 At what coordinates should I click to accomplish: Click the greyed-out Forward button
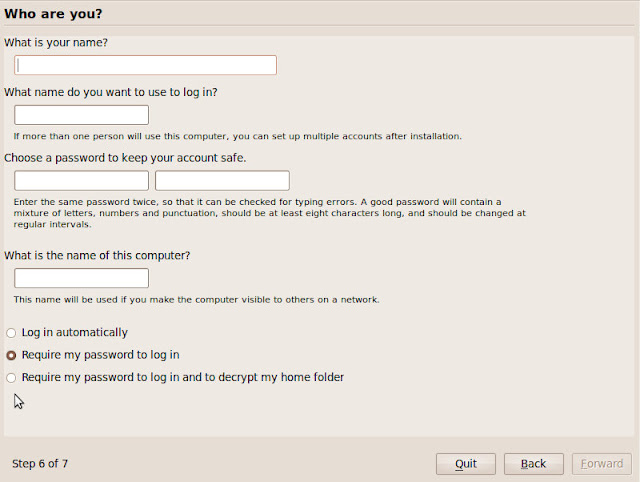(x=601, y=464)
